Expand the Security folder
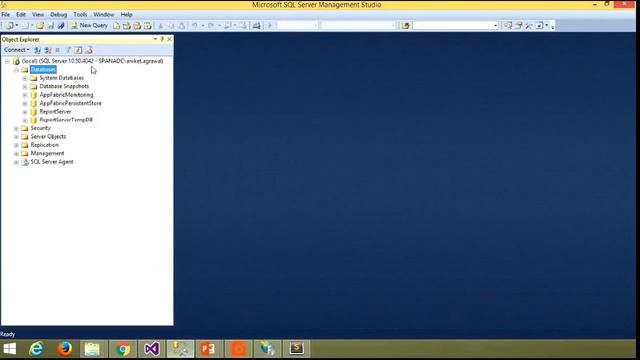 16,129
